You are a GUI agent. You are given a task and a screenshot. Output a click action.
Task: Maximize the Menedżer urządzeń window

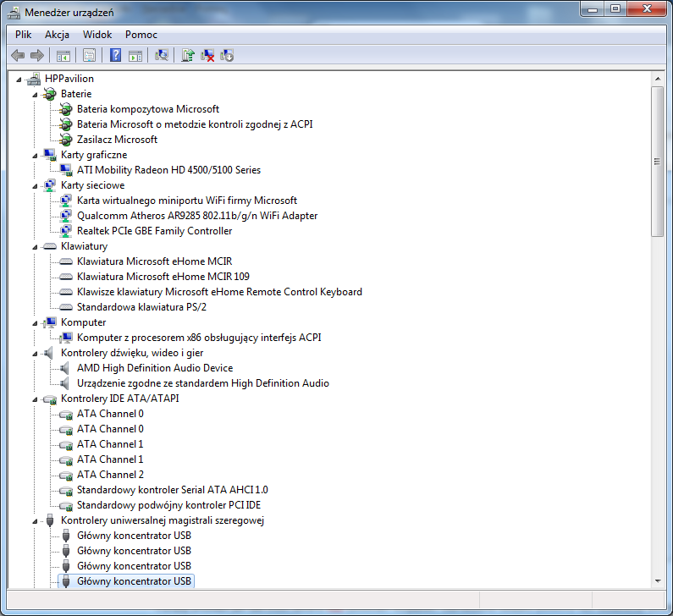615,8
